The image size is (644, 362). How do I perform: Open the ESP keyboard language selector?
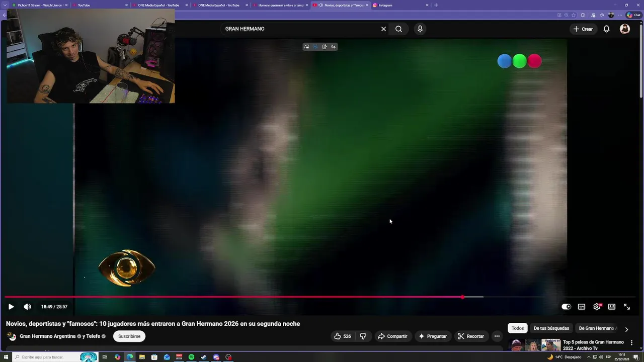click(609, 357)
